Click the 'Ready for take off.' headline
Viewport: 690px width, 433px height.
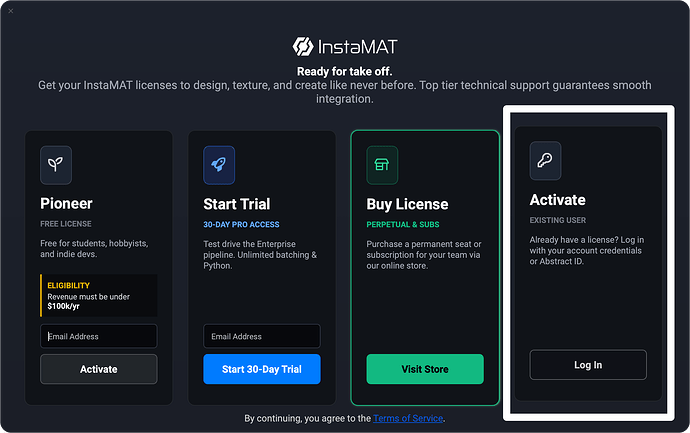coord(345,71)
